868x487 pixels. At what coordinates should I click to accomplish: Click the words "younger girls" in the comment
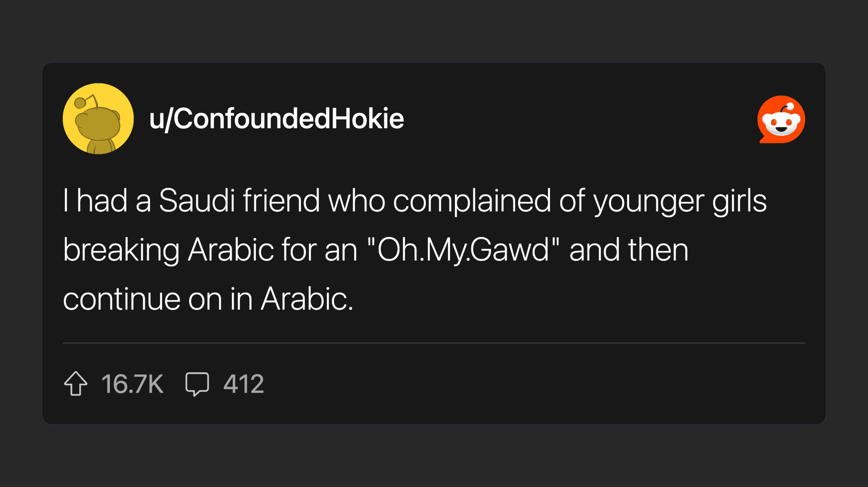click(x=680, y=200)
